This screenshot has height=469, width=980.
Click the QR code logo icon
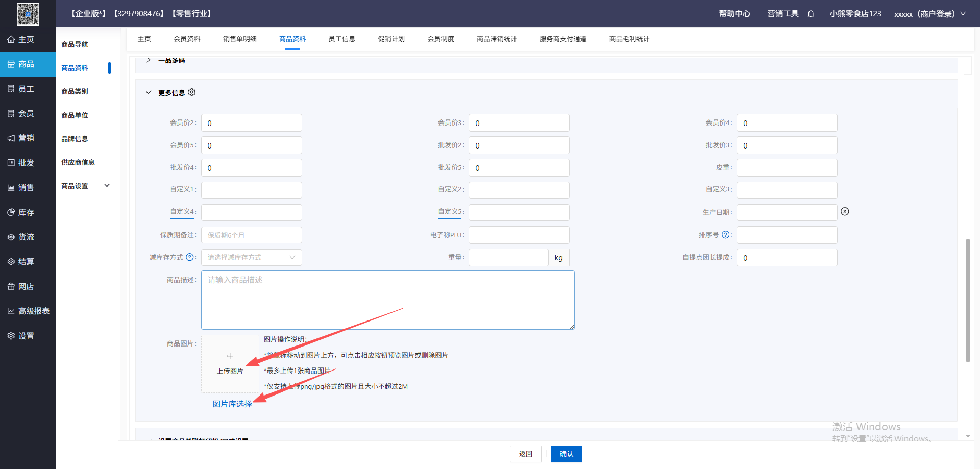(28, 14)
